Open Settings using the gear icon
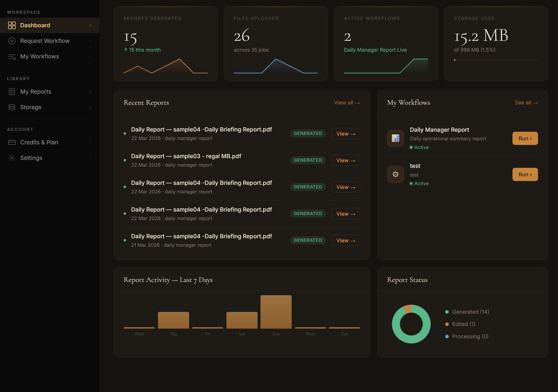 tap(12, 158)
